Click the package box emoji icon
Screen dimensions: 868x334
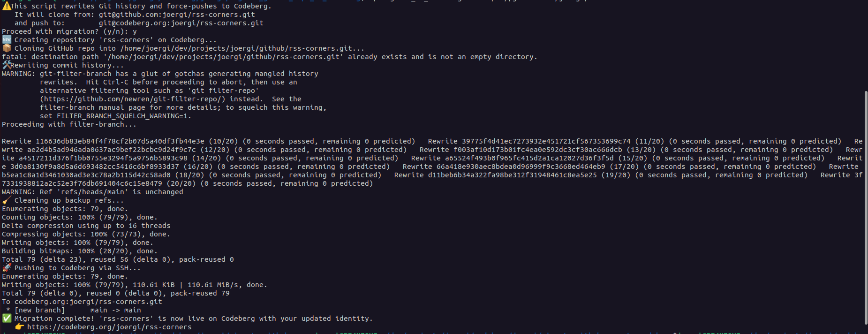[7, 48]
